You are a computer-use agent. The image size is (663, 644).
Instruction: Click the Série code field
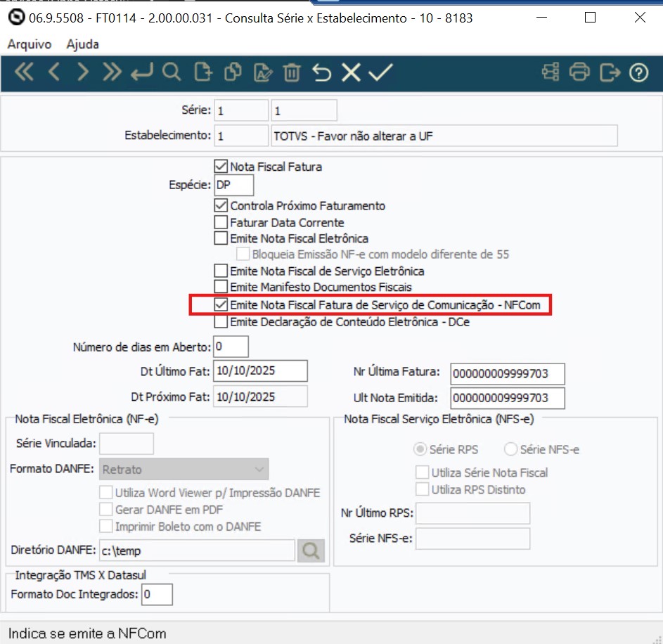tap(241, 110)
